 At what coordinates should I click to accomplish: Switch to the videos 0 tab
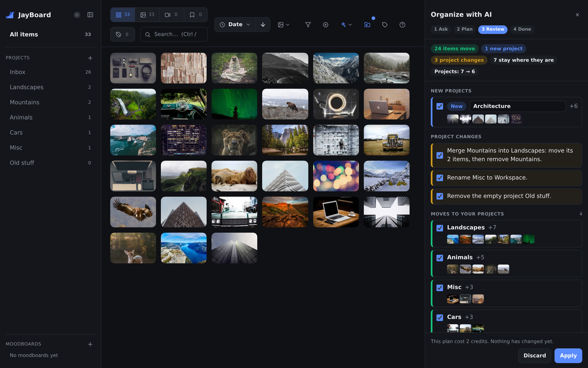(x=171, y=15)
